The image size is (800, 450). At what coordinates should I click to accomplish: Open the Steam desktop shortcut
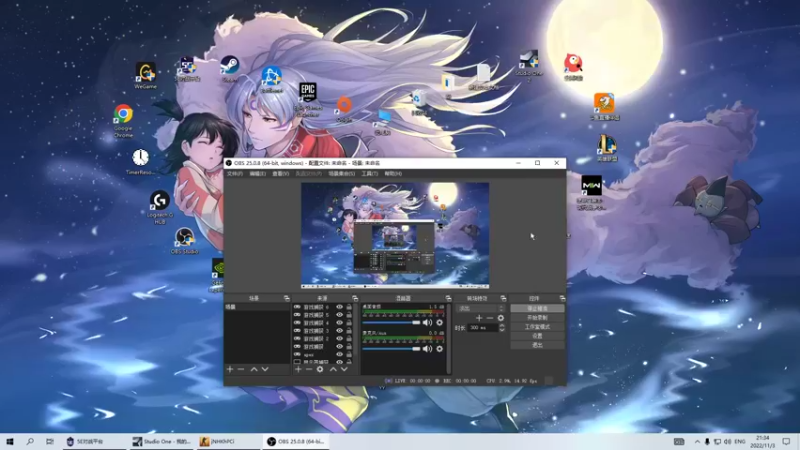click(230, 69)
